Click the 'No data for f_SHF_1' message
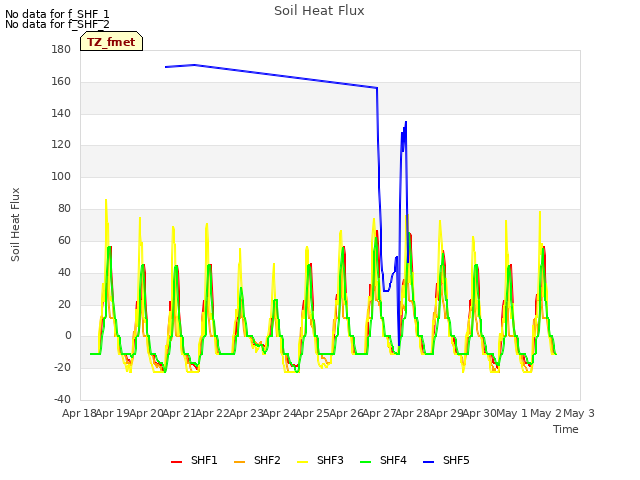The height and width of the screenshot is (480, 640). 57,14
